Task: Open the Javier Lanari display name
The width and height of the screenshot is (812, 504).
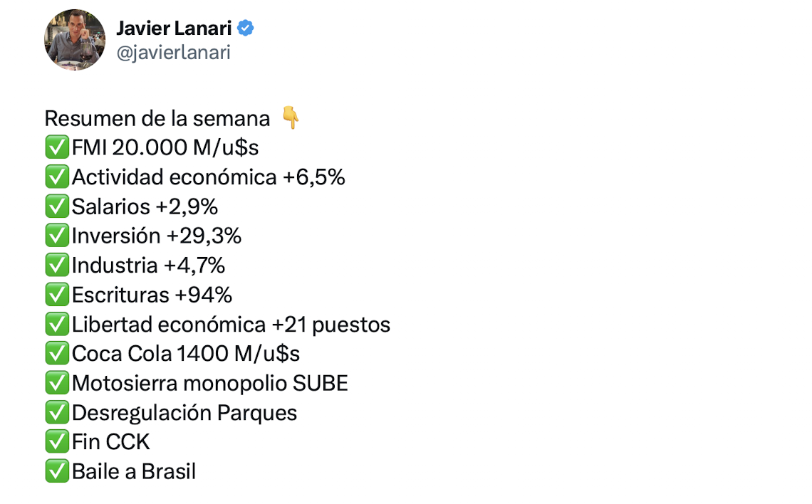Action: pos(173,28)
